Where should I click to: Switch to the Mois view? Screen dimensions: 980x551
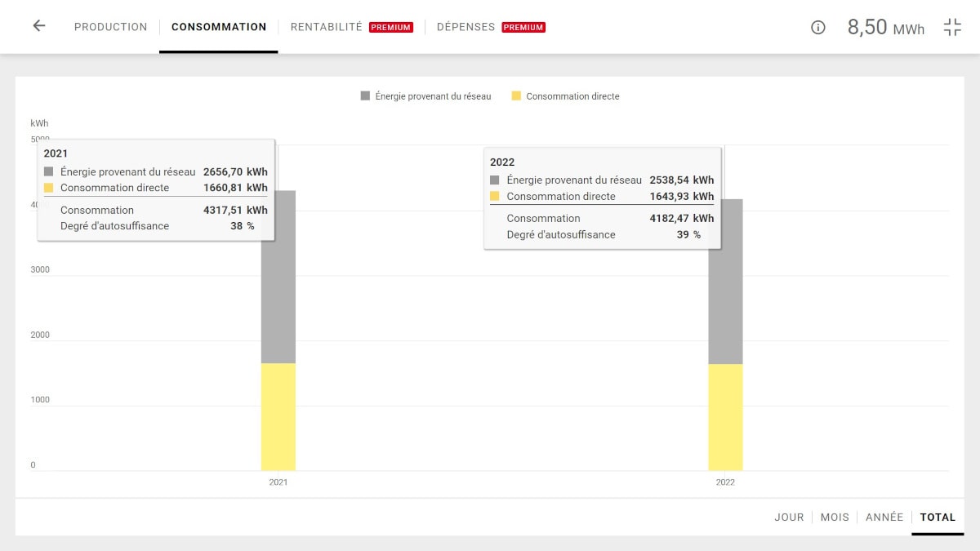835,517
